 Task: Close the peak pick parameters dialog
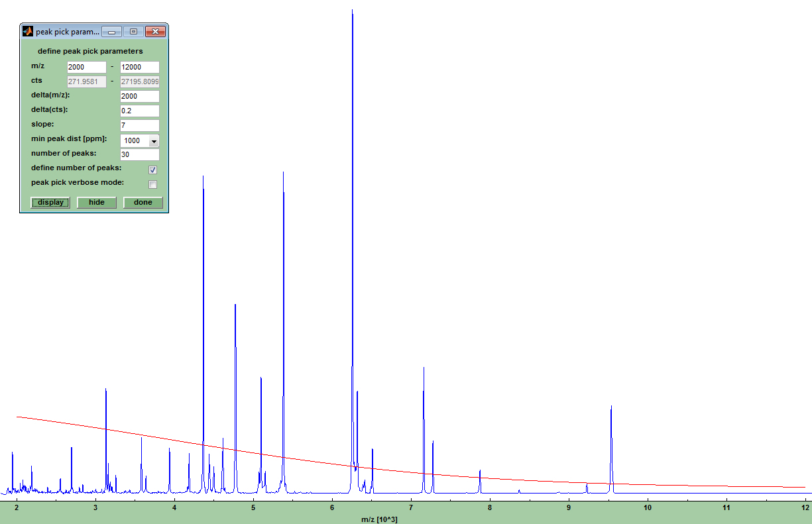tap(155, 31)
